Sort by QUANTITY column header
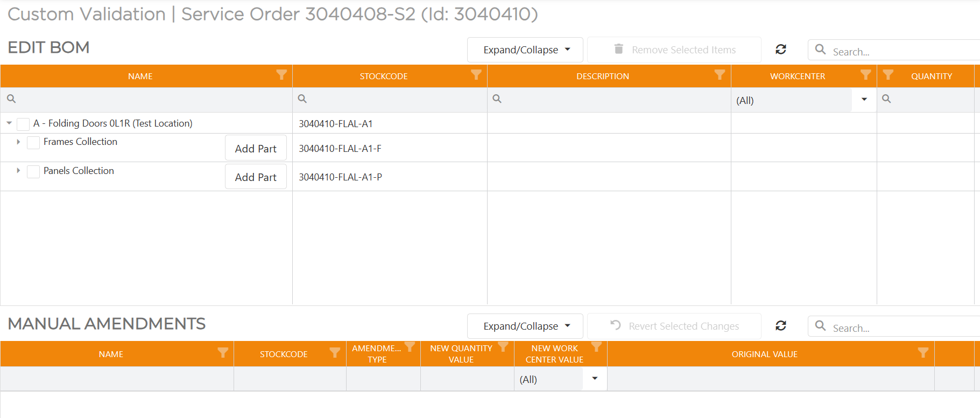 tap(932, 76)
